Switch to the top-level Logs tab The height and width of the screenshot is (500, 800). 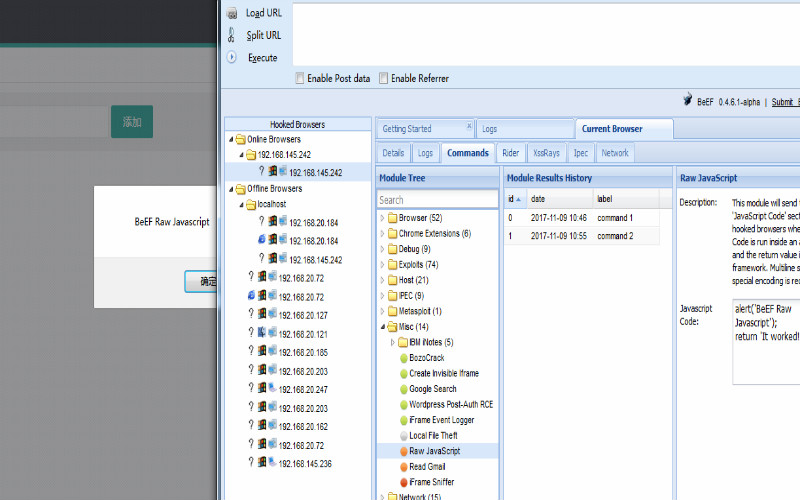[x=525, y=129]
